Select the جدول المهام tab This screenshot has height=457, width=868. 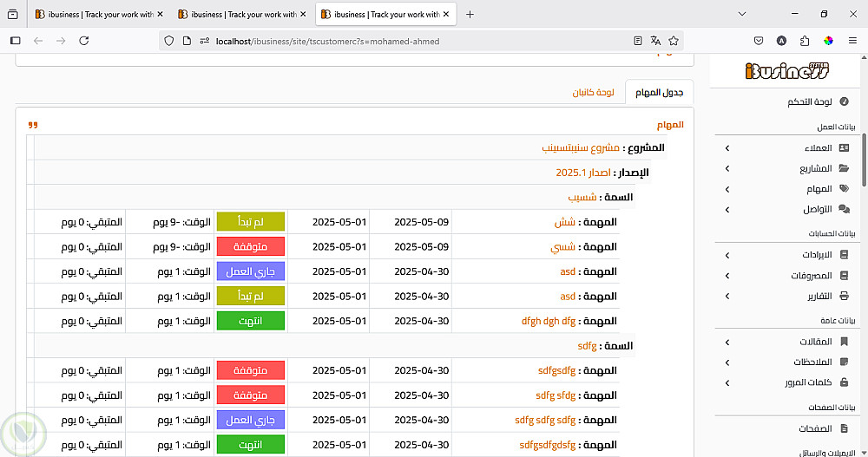coord(659,92)
